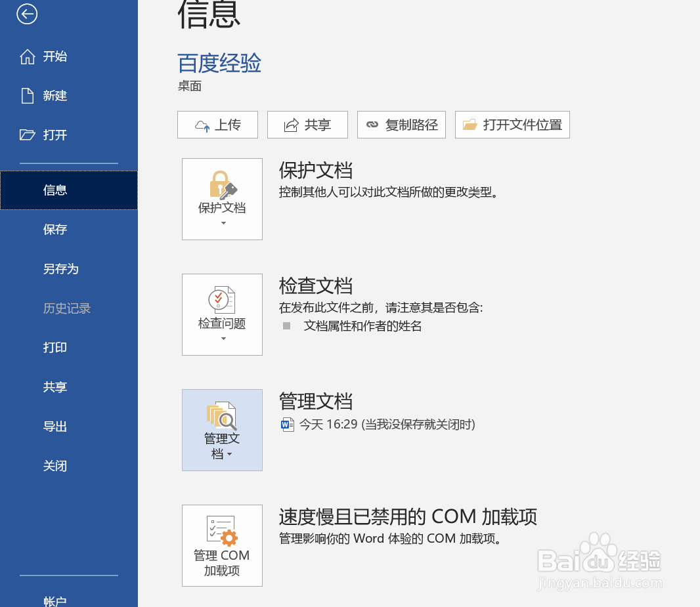This screenshot has height=607, width=700.
Task: Click 帐户 at the bottom sidebar
Action: 55,599
